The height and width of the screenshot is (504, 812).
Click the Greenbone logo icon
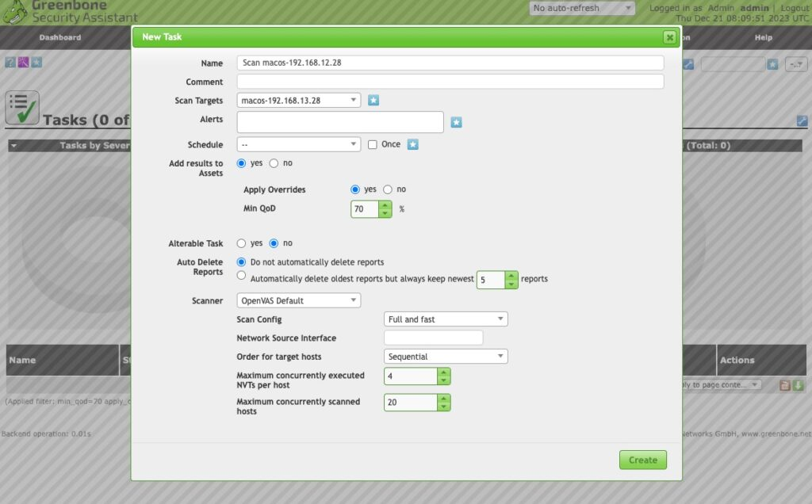(14, 12)
